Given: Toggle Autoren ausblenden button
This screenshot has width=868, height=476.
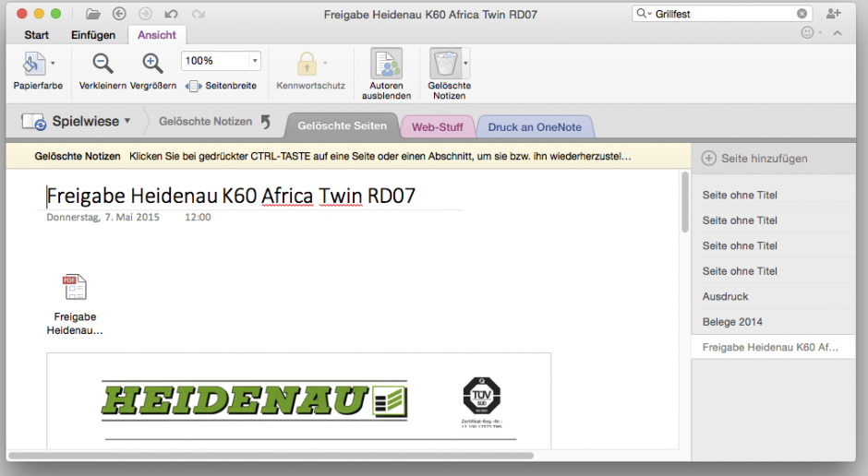Looking at the screenshot, I should 386,74.
